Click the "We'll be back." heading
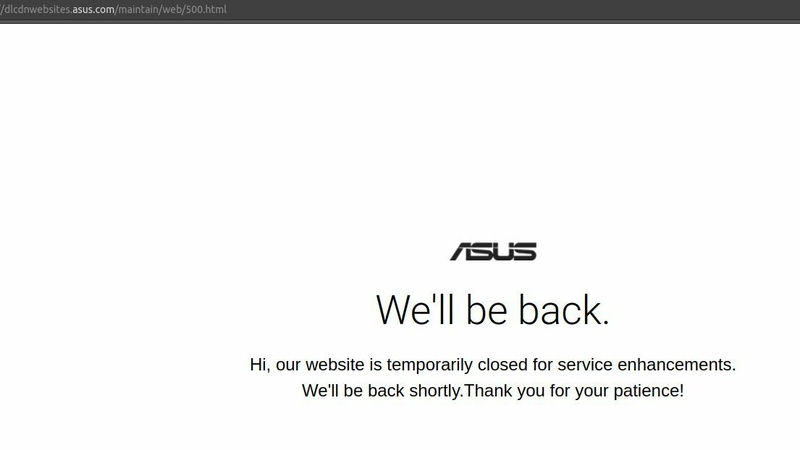The height and width of the screenshot is (450, 800). pyautogui.click(x=492, y=310)
